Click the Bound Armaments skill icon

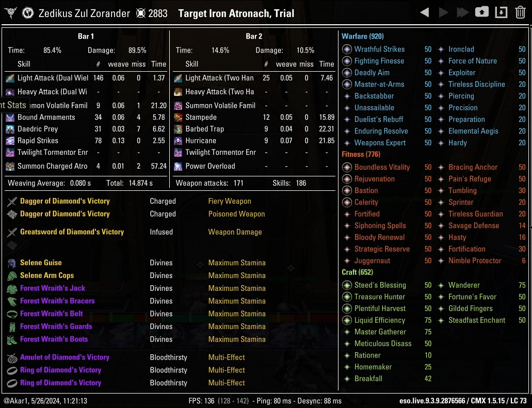10,117
